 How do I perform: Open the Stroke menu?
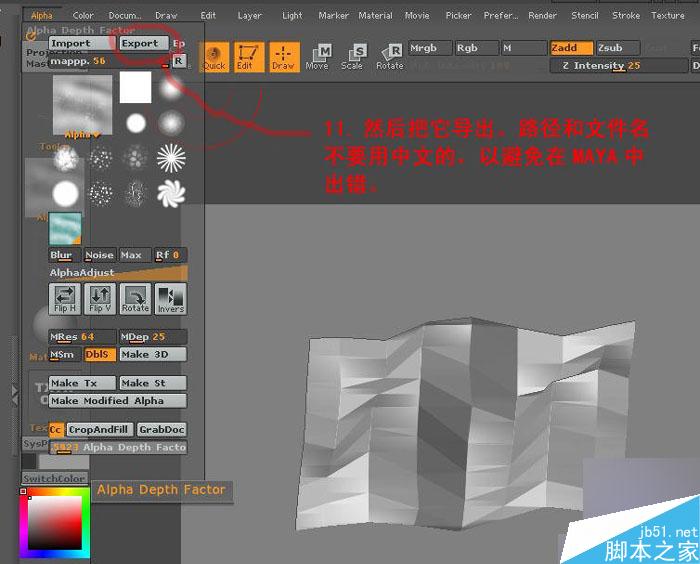(626, 16)
